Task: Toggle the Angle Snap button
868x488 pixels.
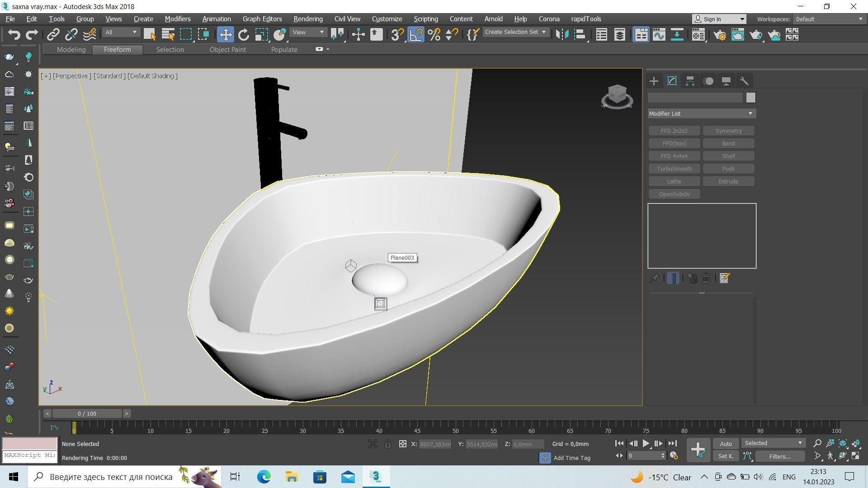Action: (416, 35)
